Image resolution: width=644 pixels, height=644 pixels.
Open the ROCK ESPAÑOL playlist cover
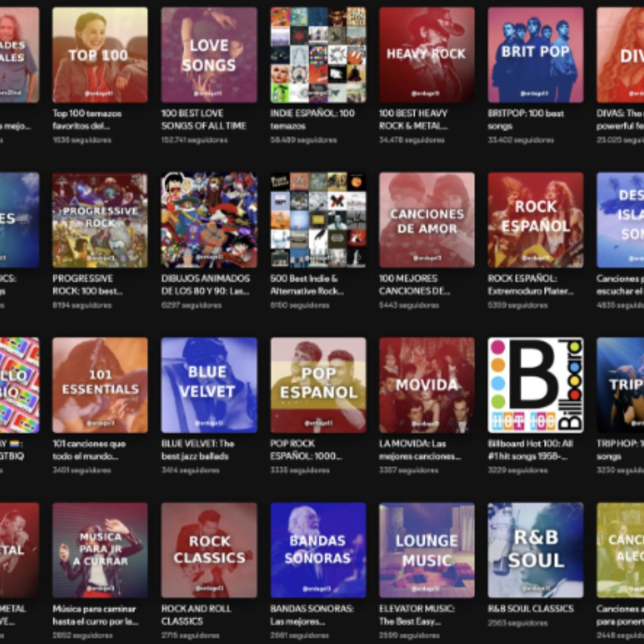535,220
